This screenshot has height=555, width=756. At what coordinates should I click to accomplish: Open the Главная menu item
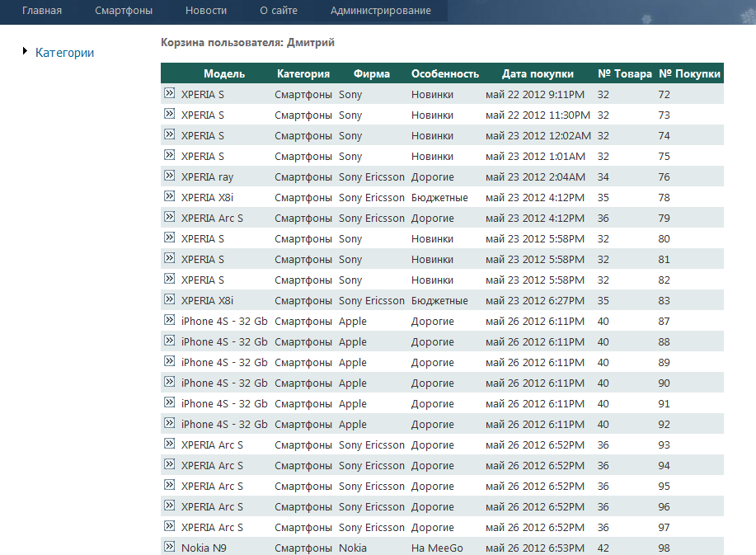pyautogui.click(x=42, y=11)
